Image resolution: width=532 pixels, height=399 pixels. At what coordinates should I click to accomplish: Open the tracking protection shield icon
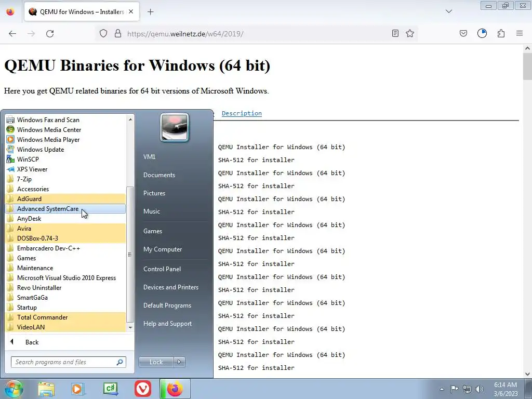pos(103,34)
